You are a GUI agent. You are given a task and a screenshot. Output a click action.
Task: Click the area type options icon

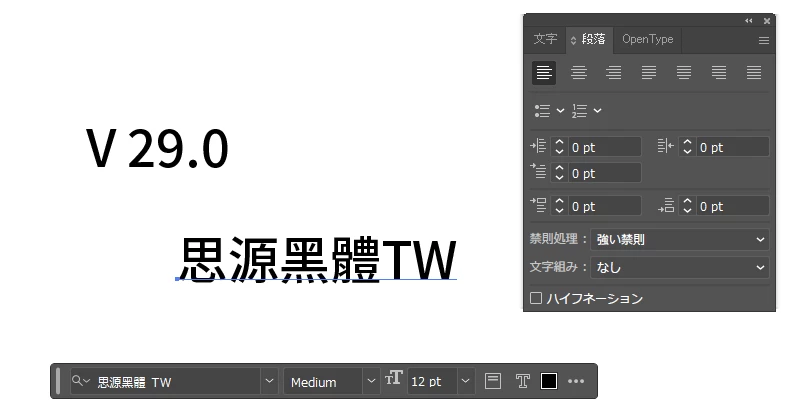[x=492, y=381]
